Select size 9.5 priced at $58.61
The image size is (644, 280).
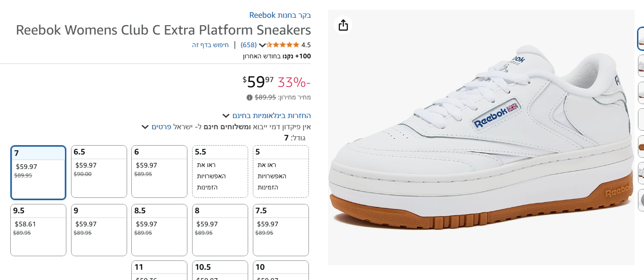pyautogui.click(x=38, y=230)
